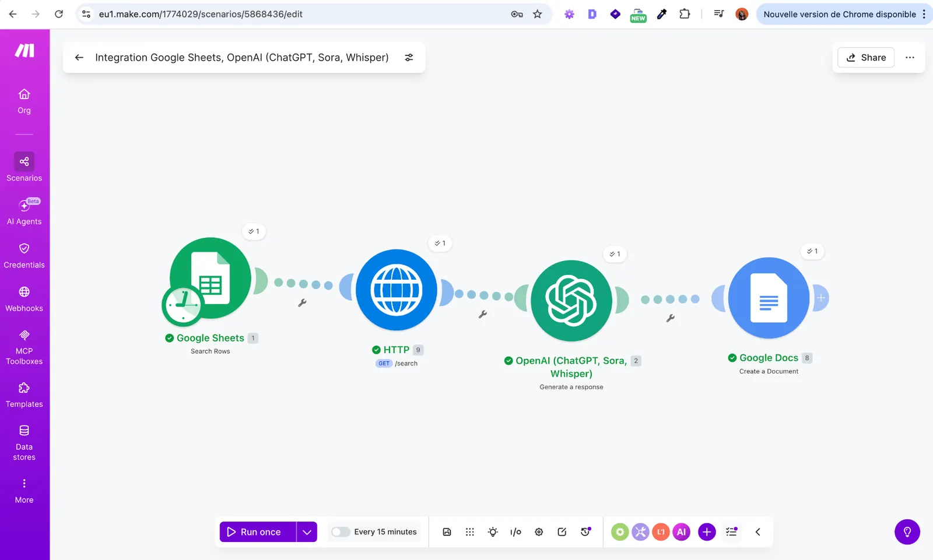The height and width of the screenshot is (560, 933).
Task: Expand the Run once dropdown arrow
Action: (x=307, y=532)
